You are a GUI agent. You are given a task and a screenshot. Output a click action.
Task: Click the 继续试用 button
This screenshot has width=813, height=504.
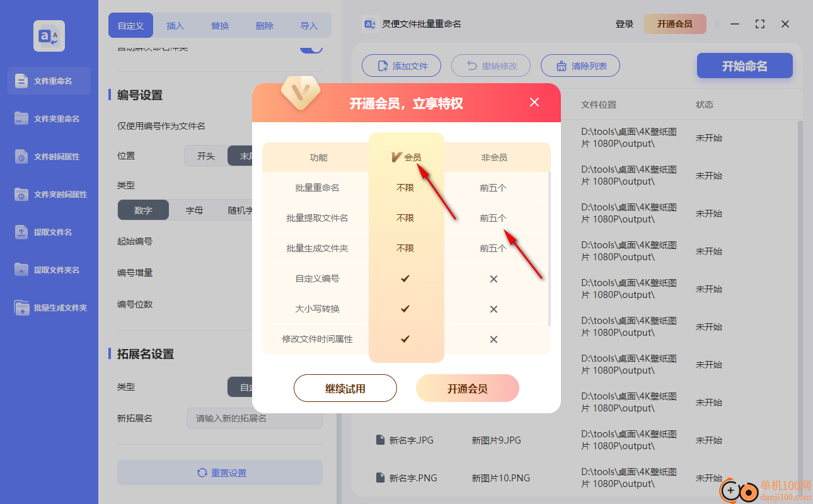[345, 388]
